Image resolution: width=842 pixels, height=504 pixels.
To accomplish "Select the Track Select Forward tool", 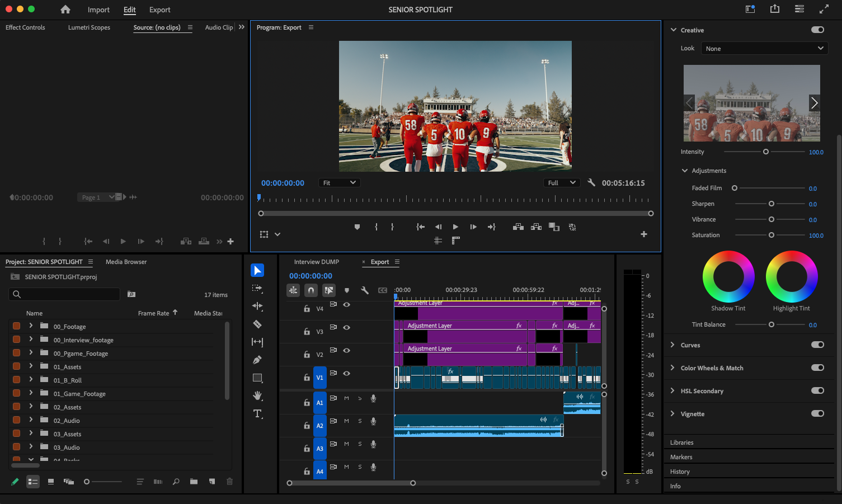I will pos(257,288).
